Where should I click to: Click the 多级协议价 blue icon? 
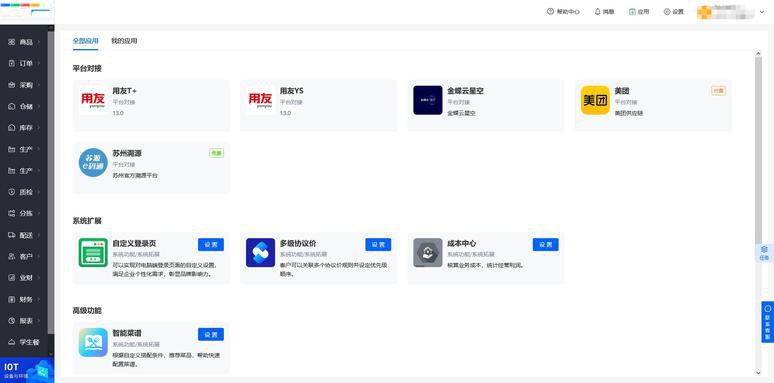point(260,253)
